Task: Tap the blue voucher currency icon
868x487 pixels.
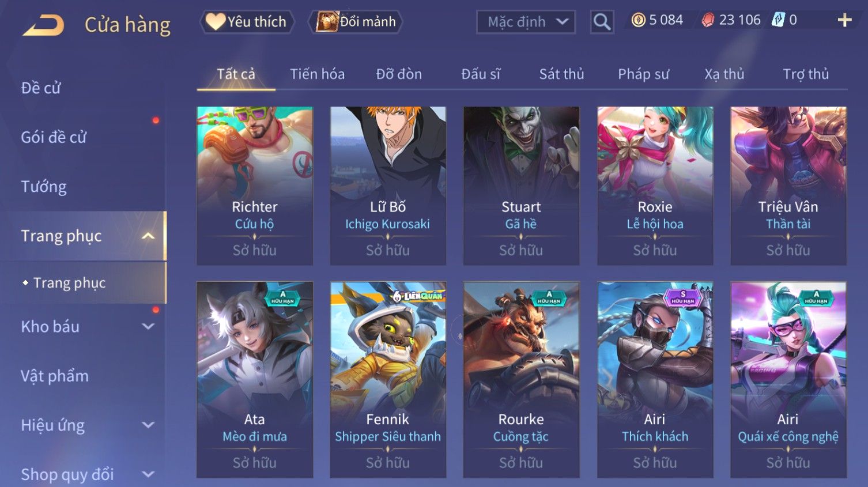Action: [x=778, y=20]
